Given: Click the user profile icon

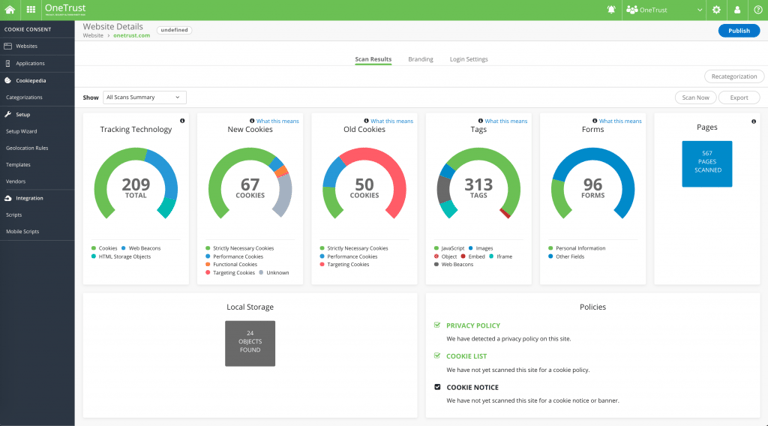Looking at the screenshot, I should click(737, 10).
